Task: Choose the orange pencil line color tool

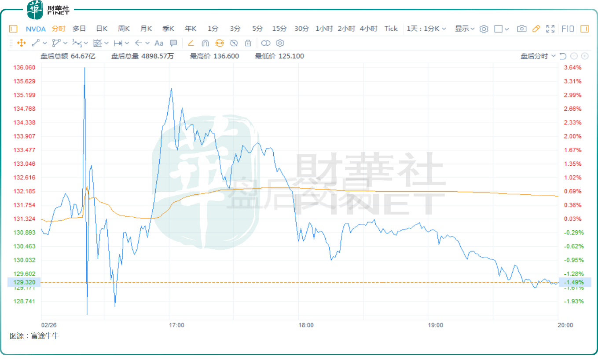Action: [191, 43]
